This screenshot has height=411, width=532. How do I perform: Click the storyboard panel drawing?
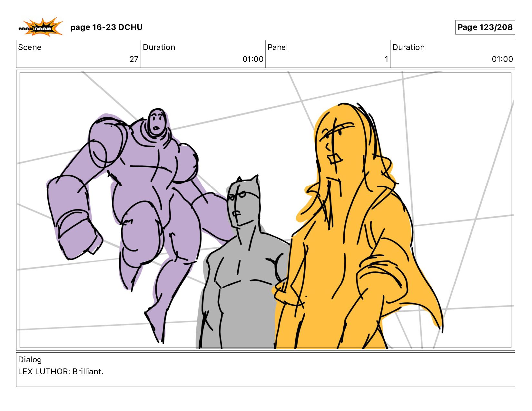pos(265,210)
